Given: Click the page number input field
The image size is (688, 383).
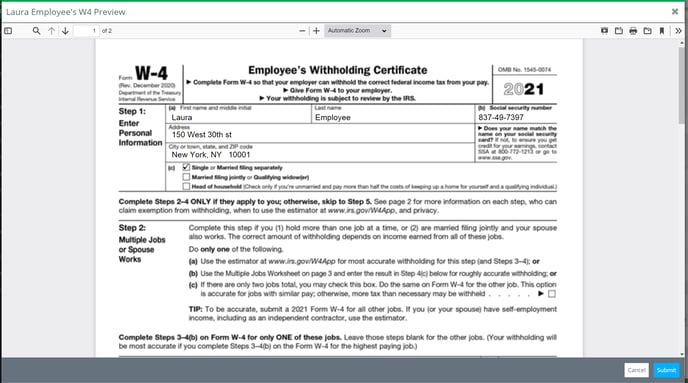Looking at the screenshot, I should tap(86, 31).
